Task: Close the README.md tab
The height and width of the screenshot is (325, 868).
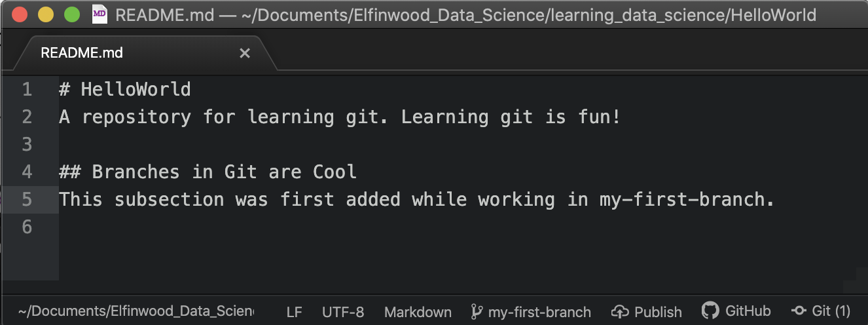Action: (x=245, y=53)
